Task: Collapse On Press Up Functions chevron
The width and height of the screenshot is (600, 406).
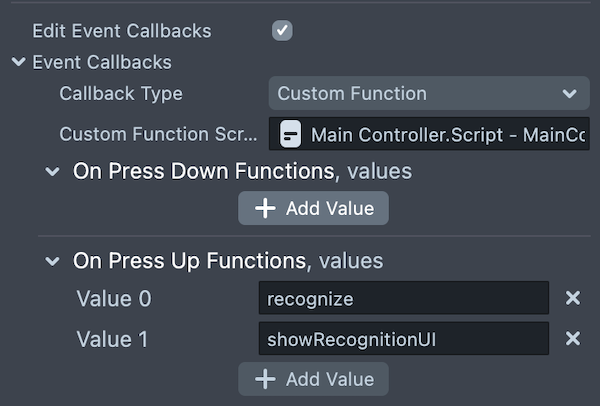Action: (x=53, y=262)
